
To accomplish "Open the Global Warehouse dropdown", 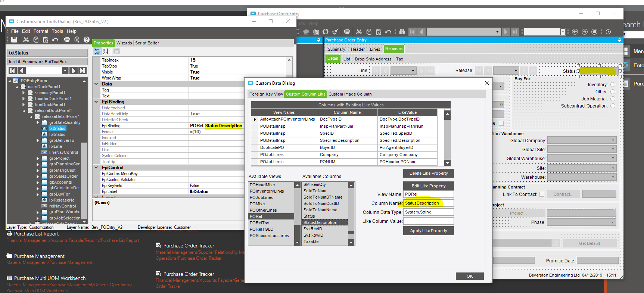I will [x=613, y=158].
